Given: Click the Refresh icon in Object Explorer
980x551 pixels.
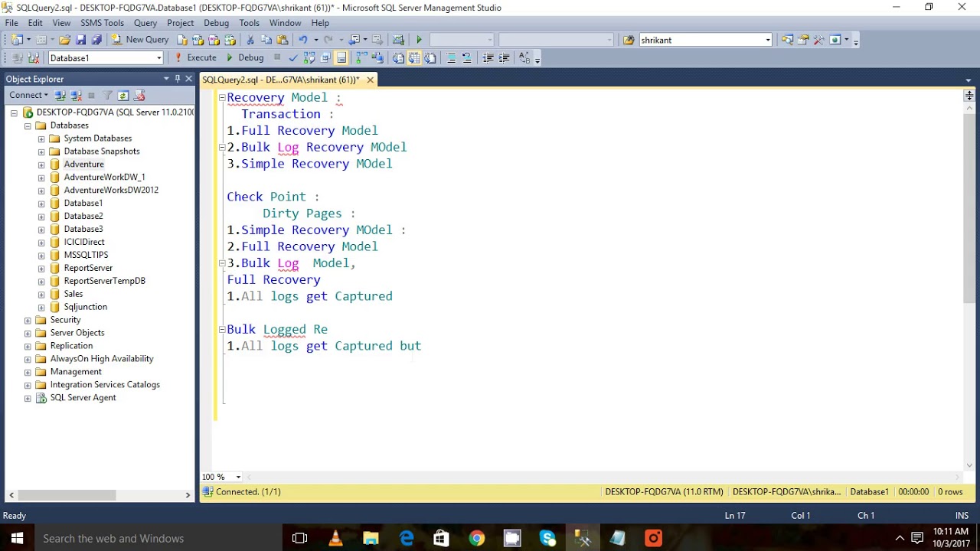Looking at the screenshot, I should 122,95.
